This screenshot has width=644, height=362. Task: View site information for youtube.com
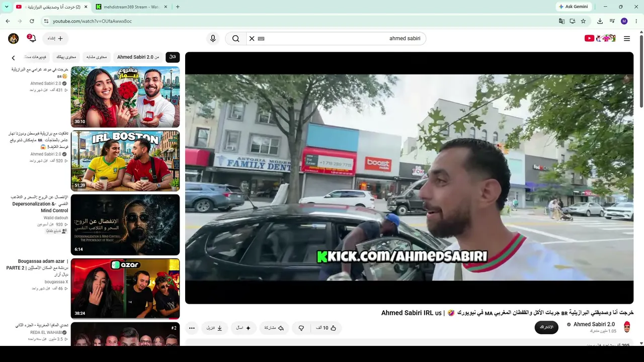click(x=46, y=21)
